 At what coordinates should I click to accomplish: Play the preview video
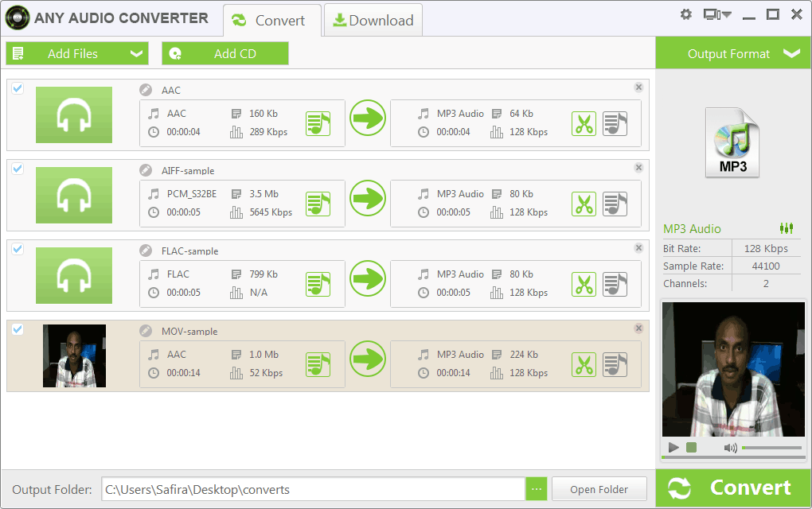tap(673, 448)
